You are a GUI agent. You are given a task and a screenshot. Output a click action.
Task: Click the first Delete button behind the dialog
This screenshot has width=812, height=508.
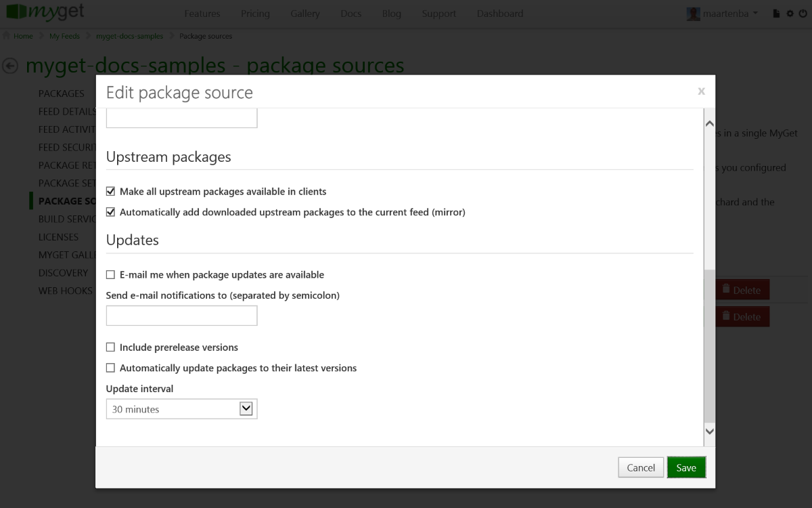click(742, 290)
